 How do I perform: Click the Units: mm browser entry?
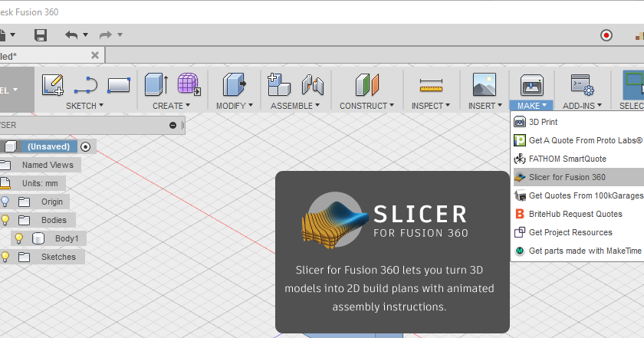pos(40,184)
